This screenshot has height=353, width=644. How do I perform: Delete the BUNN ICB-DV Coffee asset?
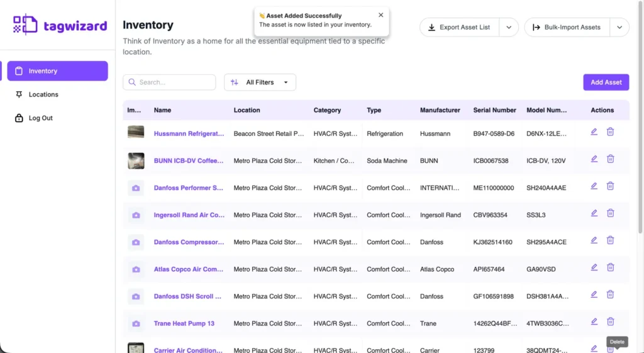click(610, 159)
